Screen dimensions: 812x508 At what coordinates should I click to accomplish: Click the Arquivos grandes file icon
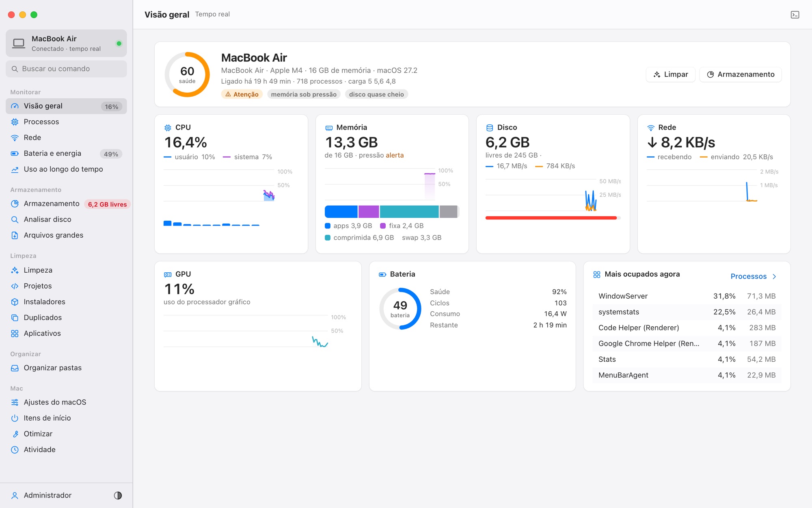[x=15, y=235]
